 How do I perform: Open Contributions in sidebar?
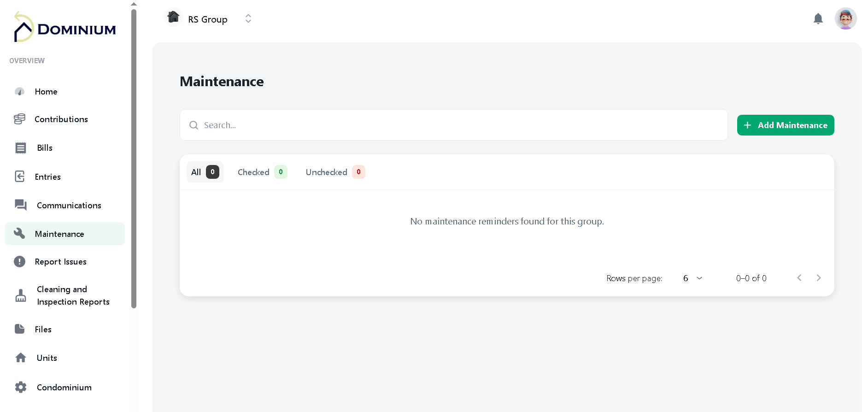click(x=65, y=119)
